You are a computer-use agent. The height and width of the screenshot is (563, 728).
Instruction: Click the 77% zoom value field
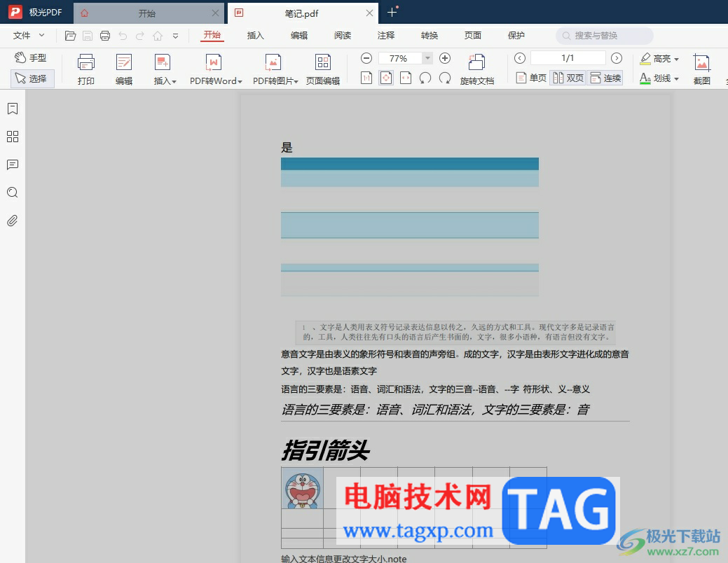point(399,58)
